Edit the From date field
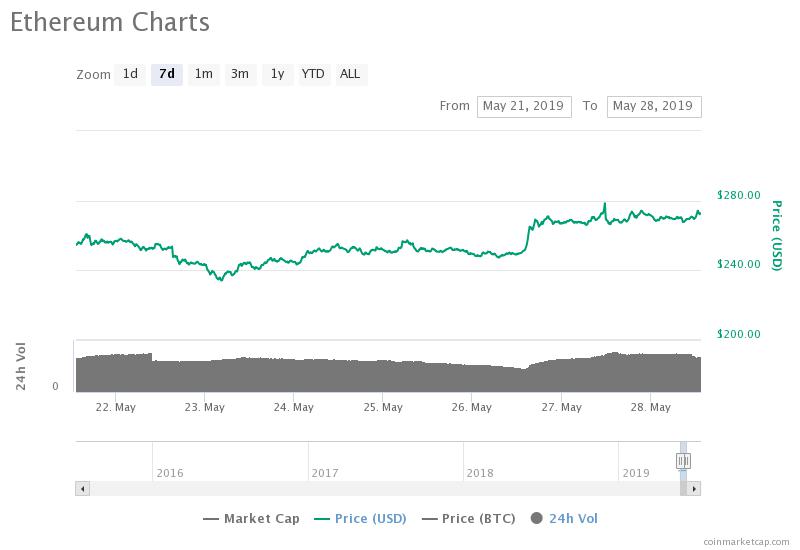The height and width of the screenshot is (550, 800). click(524, 107)
